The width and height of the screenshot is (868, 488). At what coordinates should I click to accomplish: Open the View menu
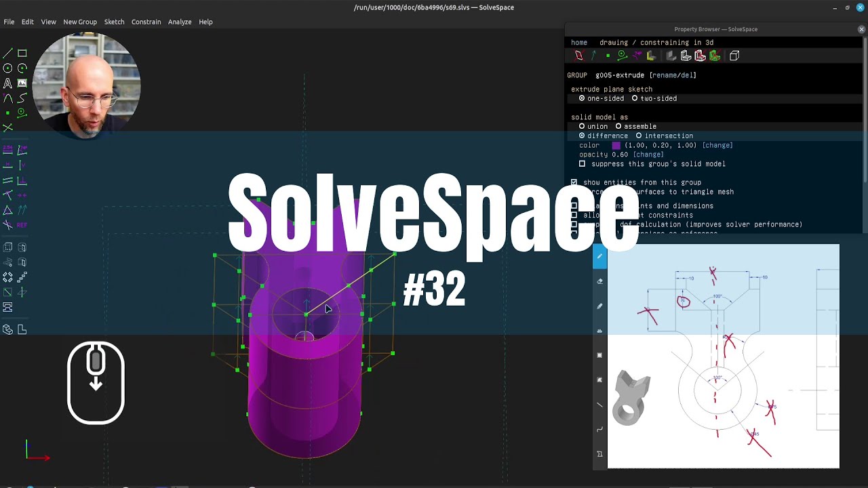click(x=48, y=22)
